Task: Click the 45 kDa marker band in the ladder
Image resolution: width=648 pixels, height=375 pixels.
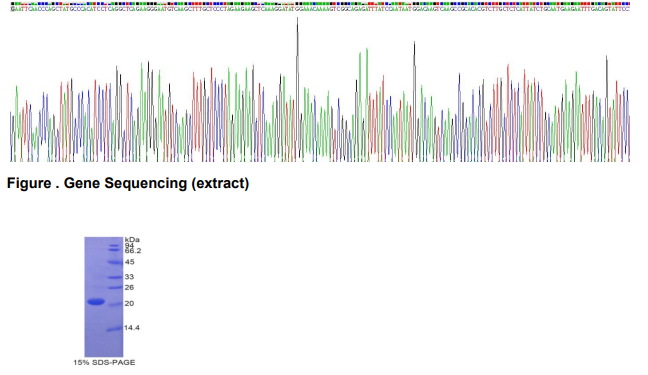Action: (x=115, y=262)
